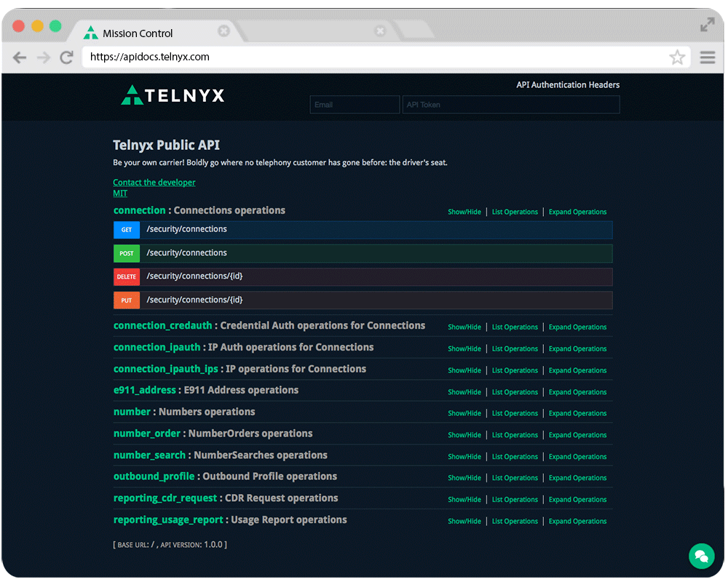728x582 pixels.
Task: Click Show/Hide for e911_address
Action: coord(464,392)
